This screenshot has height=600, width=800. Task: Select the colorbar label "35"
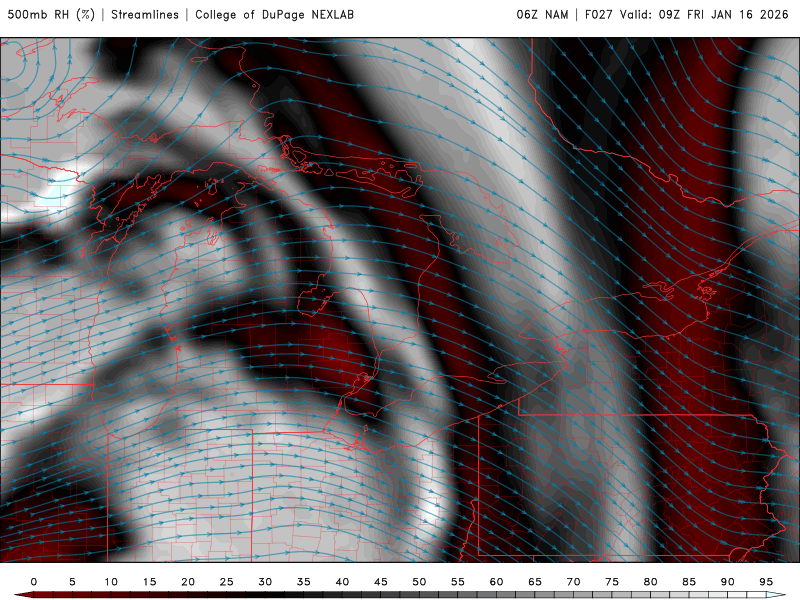[304, 582]
